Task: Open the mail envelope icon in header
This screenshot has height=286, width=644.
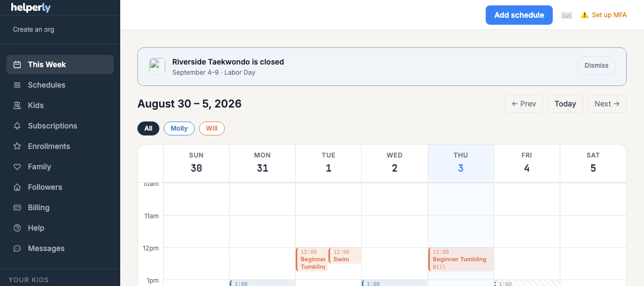Action: [567, 15]
